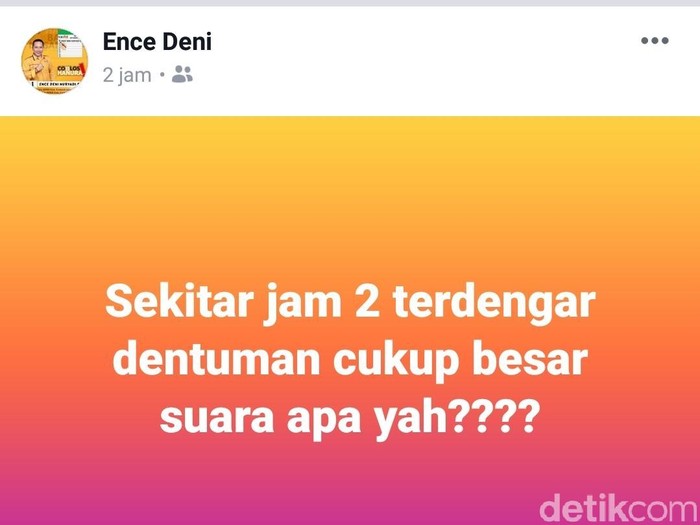
Task: Click the Hanura logo inside the avatar
Action: (70, 71)
